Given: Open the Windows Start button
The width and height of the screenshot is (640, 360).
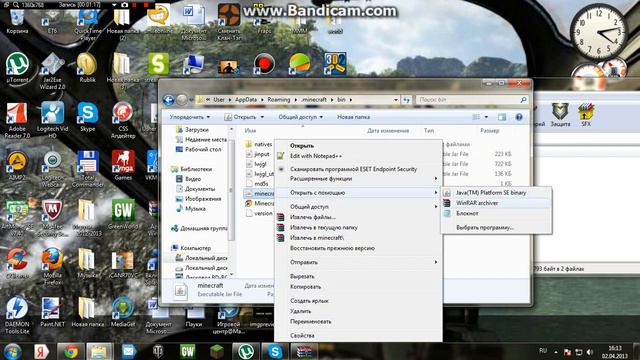Looking at the screenshot, I should pyautogui.click(x=13, y=351).
